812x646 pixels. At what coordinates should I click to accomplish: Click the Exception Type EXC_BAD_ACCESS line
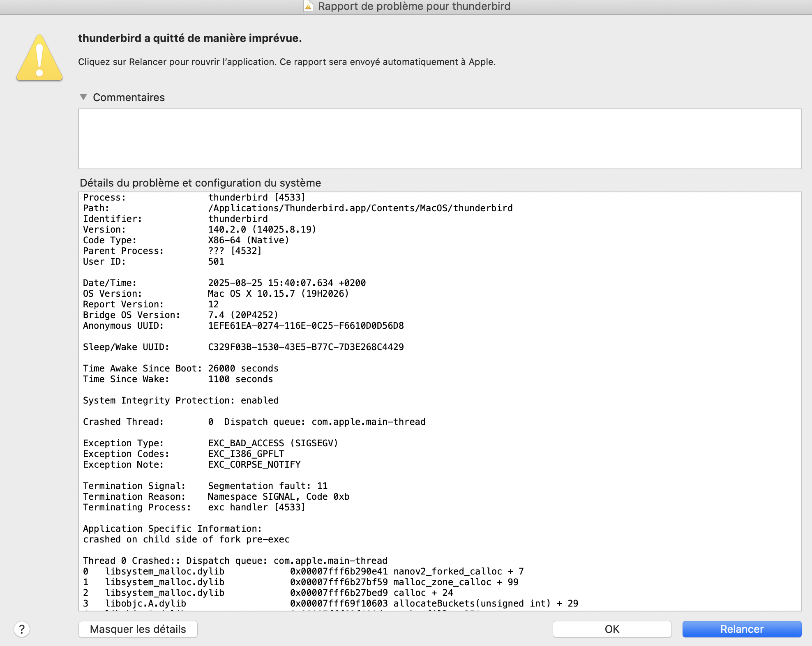click(x=272, y=443)
